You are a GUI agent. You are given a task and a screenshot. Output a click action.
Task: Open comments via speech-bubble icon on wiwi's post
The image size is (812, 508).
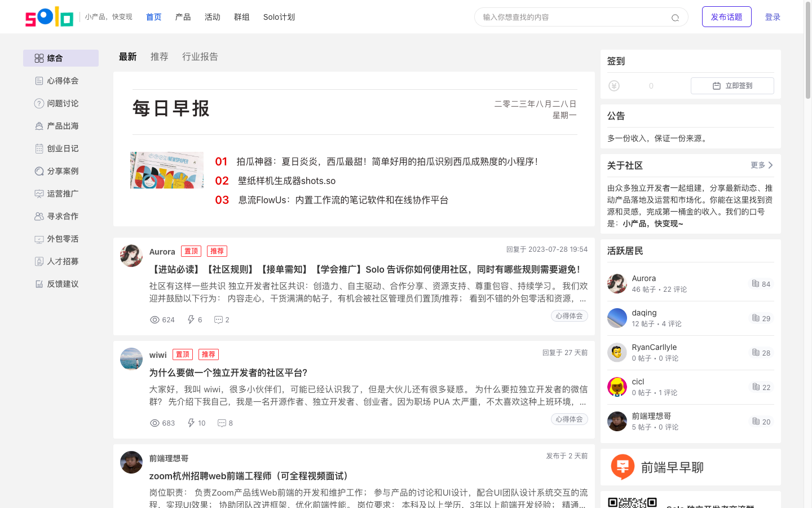[221, 423]
